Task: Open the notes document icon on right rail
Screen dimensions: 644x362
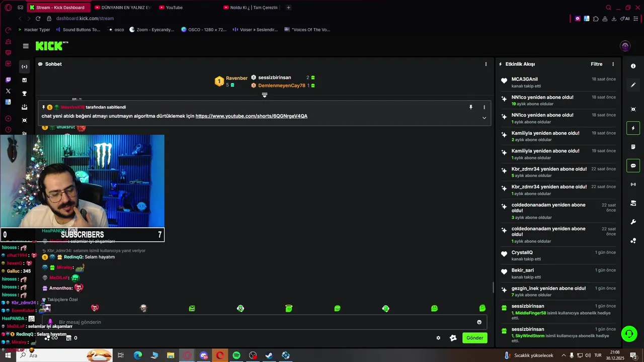Action: pos(633,147)
